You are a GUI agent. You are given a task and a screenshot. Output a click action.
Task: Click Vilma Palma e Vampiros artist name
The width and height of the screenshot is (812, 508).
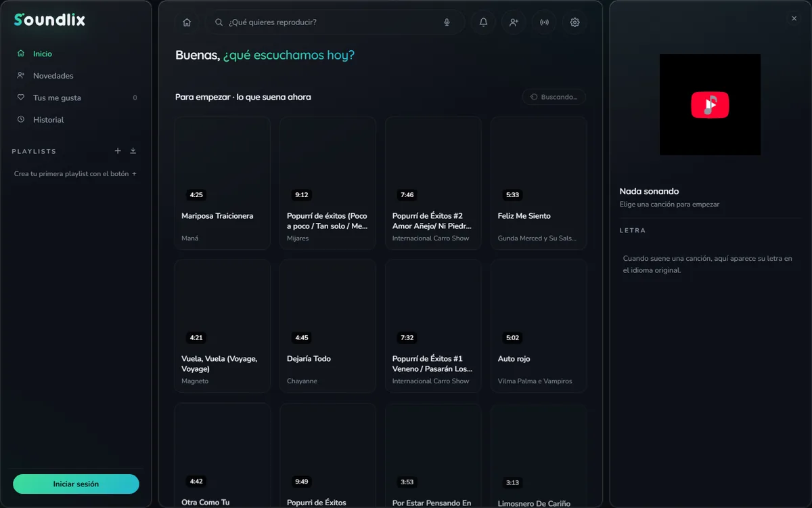[535, 381]
